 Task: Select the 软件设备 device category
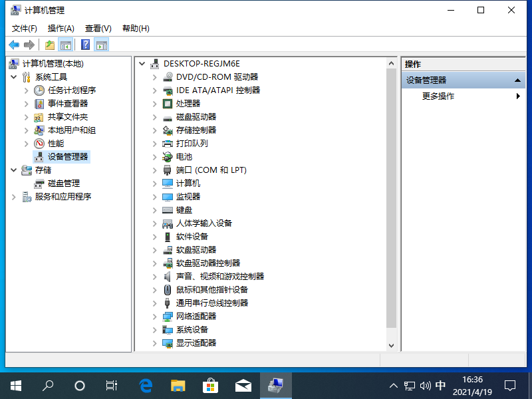(192, 237)
